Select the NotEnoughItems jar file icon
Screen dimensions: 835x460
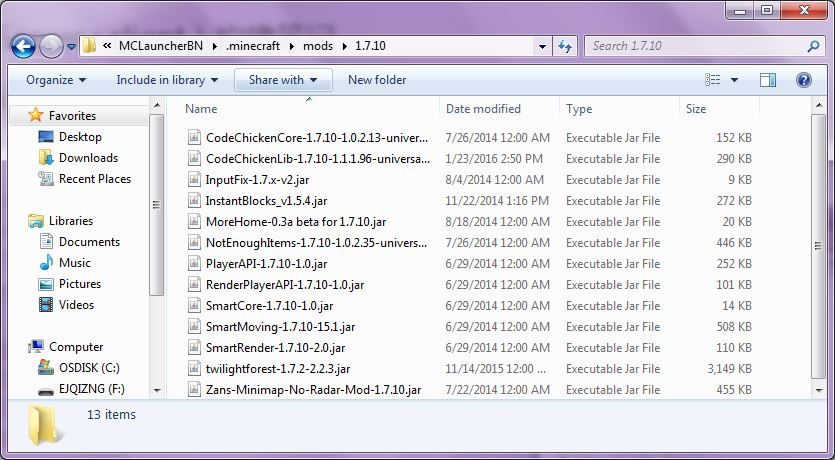[194, 243]
